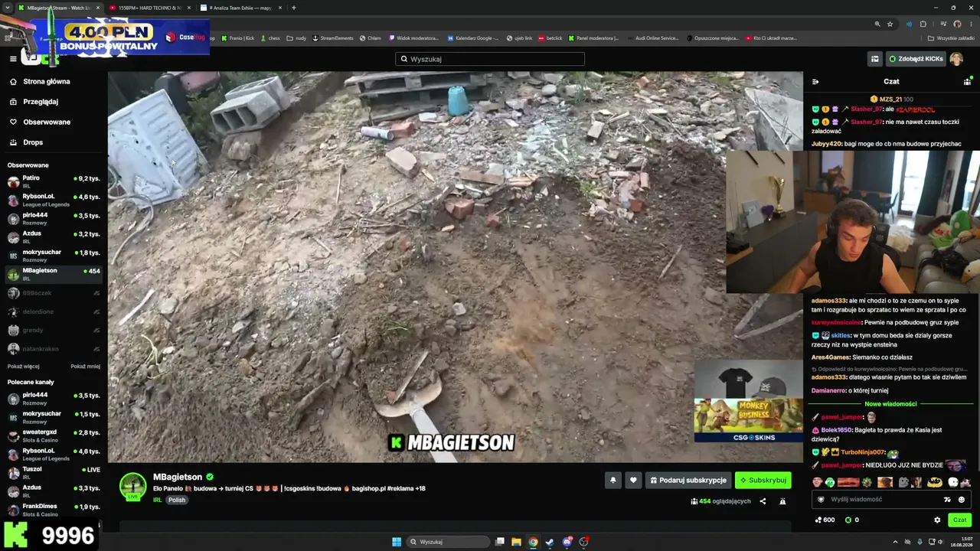Screen dimensions: 980x551
Task: Report the stream with the warning icon
Action: click(x=782, y=501)
